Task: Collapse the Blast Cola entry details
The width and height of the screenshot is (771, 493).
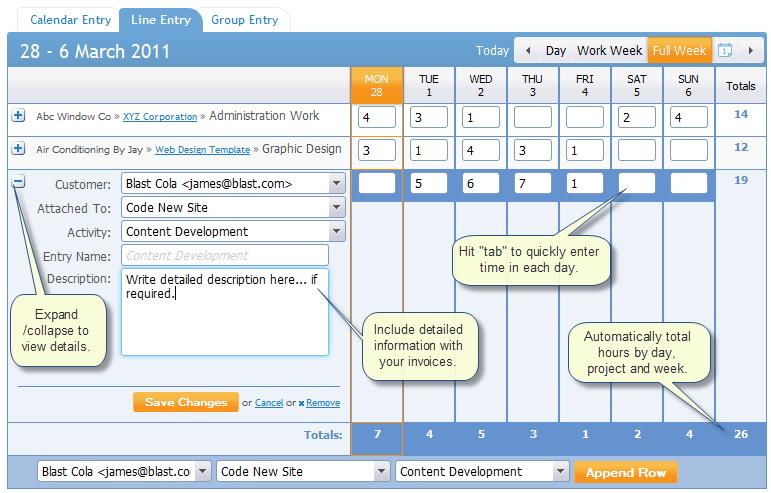Action: click(x=18, y=183)
